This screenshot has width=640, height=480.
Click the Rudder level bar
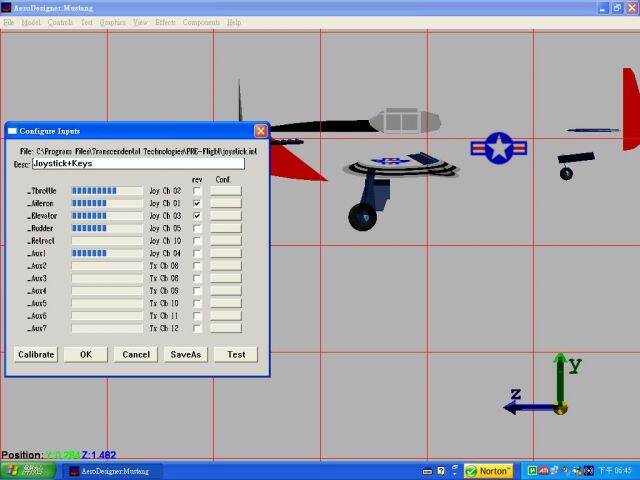coord(107,228)
